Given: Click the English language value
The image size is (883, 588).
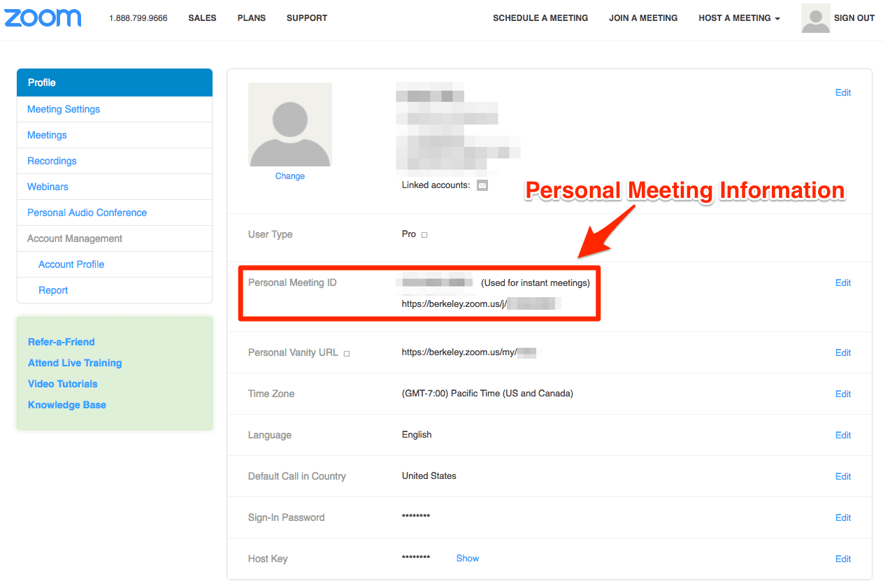Looking at the screenshot, I should point(417,435).
